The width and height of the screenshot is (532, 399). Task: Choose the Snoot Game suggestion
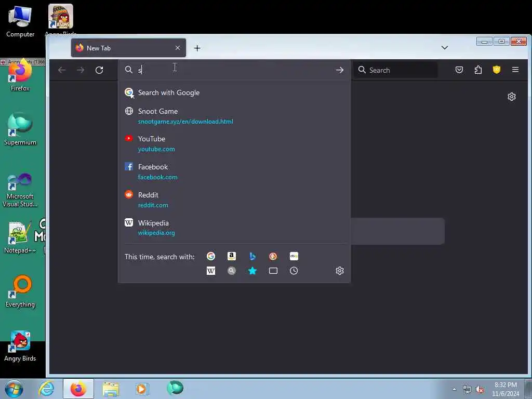pyautogui.click(x=234, y=116)
